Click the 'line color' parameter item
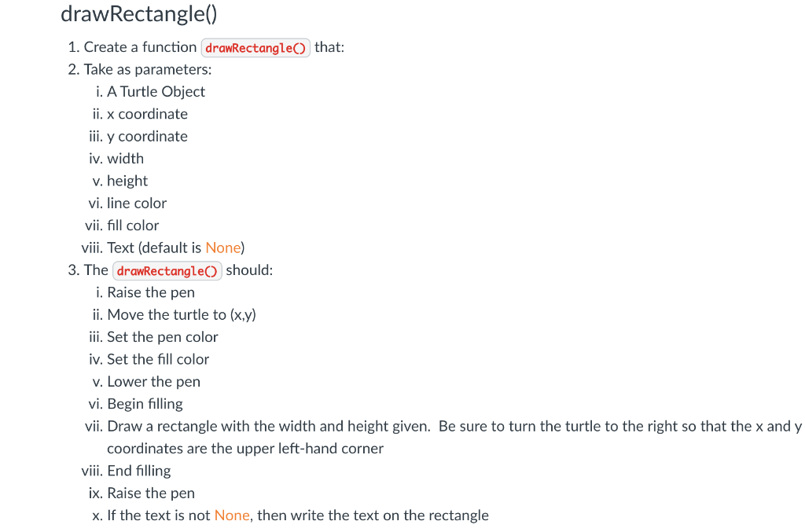 tap(137, 204)
